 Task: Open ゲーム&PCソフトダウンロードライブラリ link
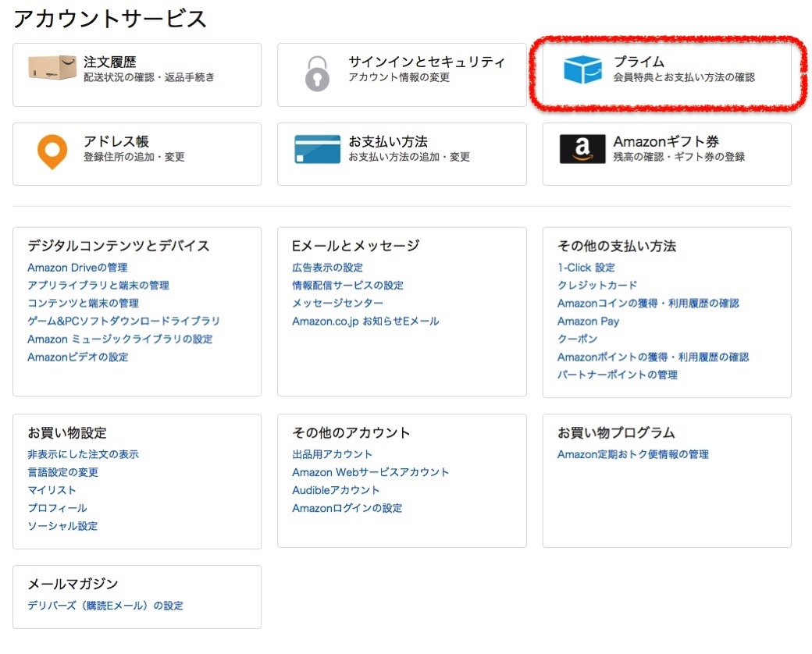124,321
